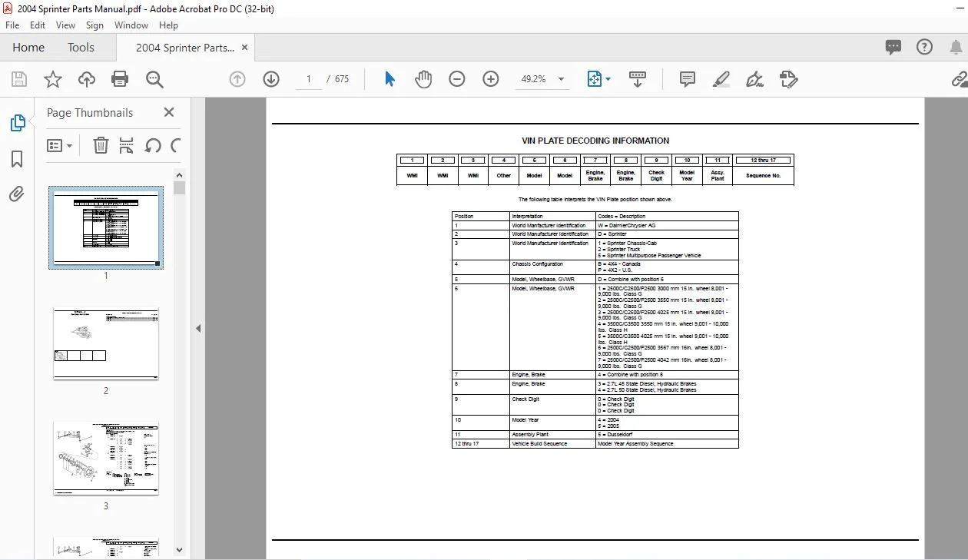Open the Attachments paperclip panel
The image size is (968, 560).
pyautogui.click(x=17, y=194)
